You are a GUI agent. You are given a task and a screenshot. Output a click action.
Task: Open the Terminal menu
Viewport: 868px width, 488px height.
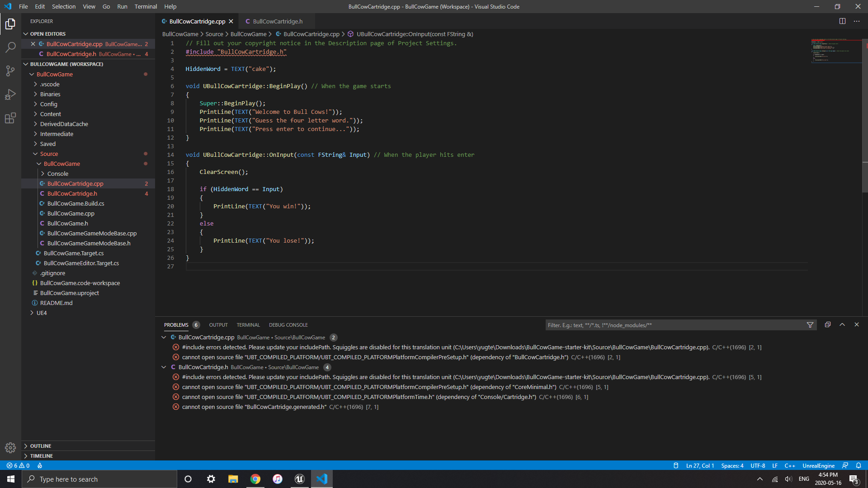[x=145, y=6]
